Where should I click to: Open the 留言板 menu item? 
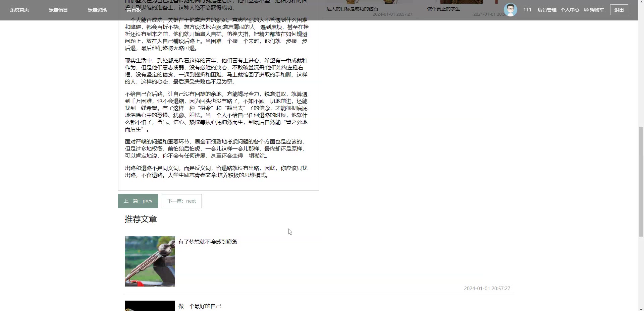(134, 10)
